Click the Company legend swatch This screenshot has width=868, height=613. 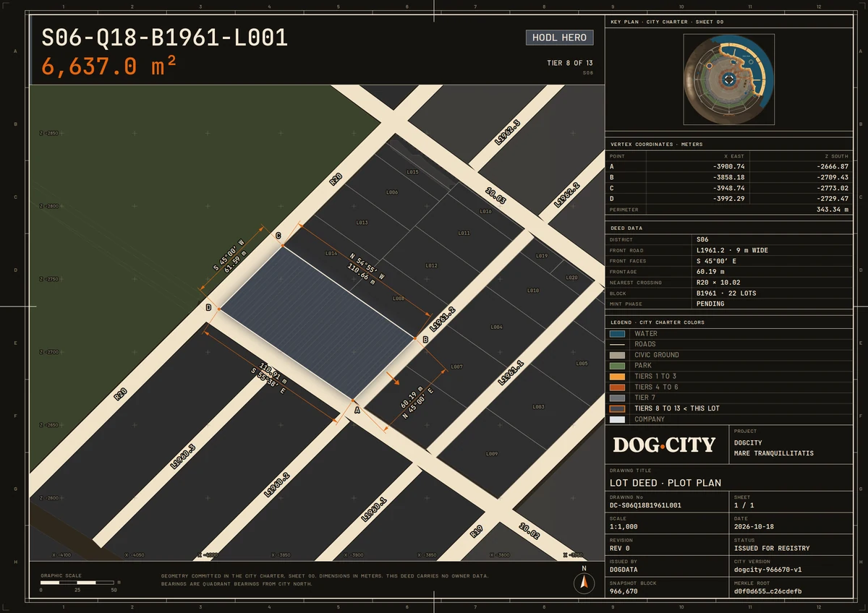pyautogui.click(x=617, y=419)
